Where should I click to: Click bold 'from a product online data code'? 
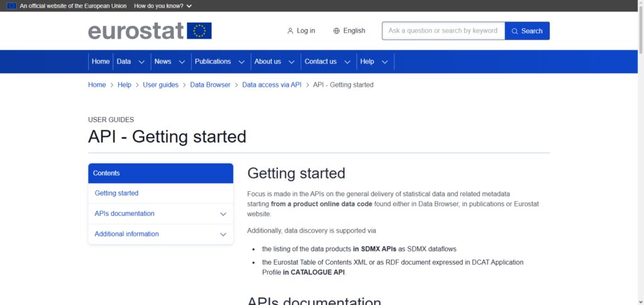[321, 204]
